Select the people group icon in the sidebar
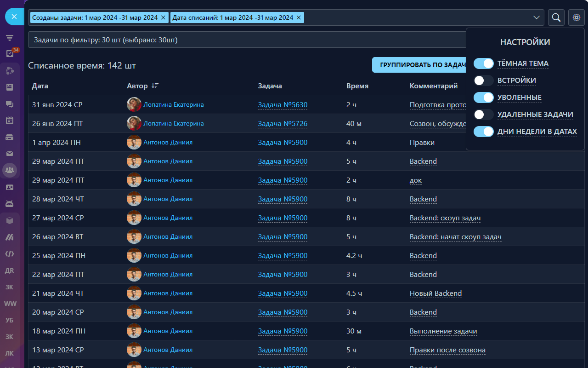Screen dimensions: 588x368 click(10, 170)
